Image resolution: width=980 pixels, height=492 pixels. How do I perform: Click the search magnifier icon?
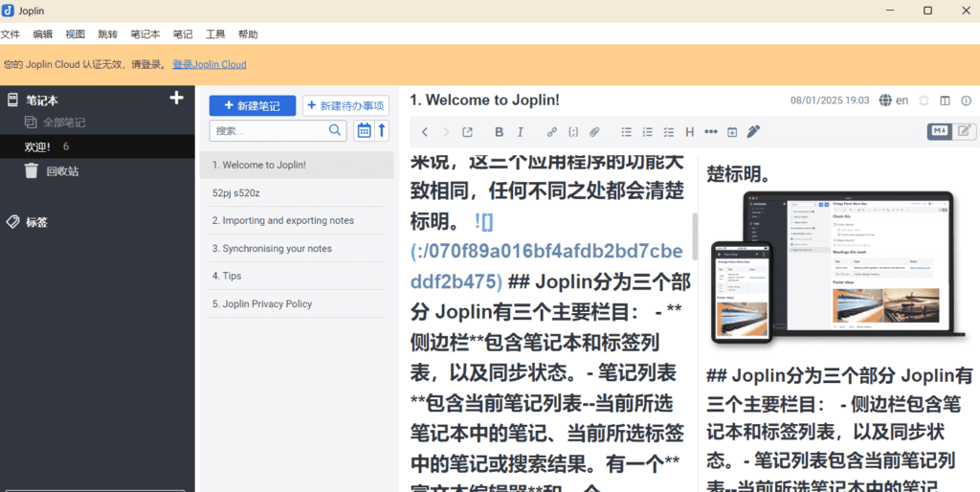(336, 130)
